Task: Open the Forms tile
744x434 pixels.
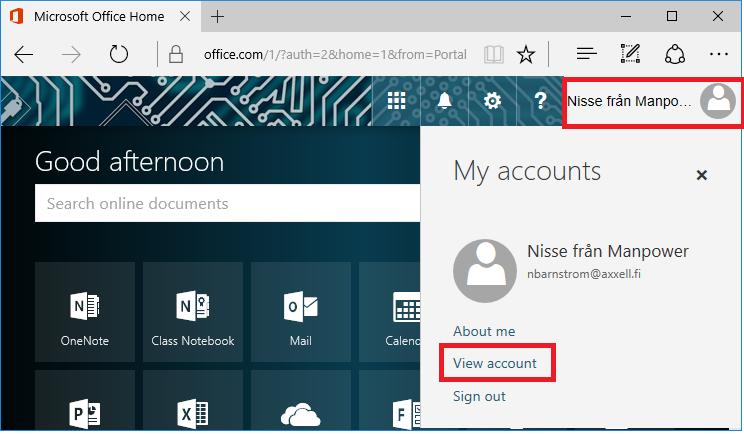Action: pos(390,400)
